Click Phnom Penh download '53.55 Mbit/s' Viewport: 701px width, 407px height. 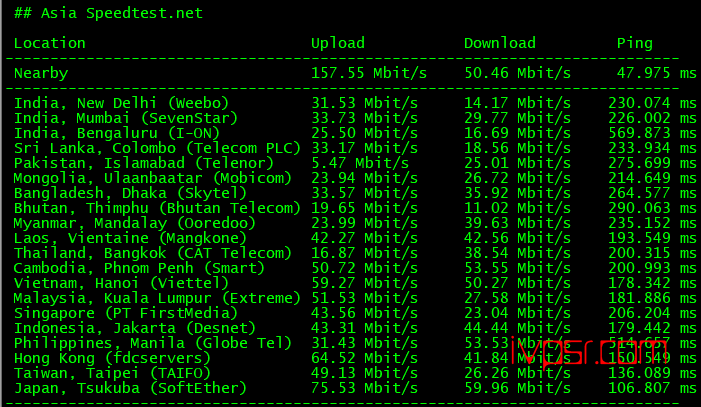(x=518, y=268)
